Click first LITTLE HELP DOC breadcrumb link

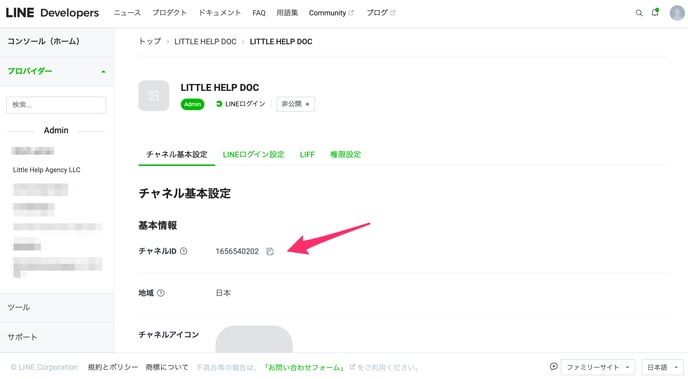(205, 42)
